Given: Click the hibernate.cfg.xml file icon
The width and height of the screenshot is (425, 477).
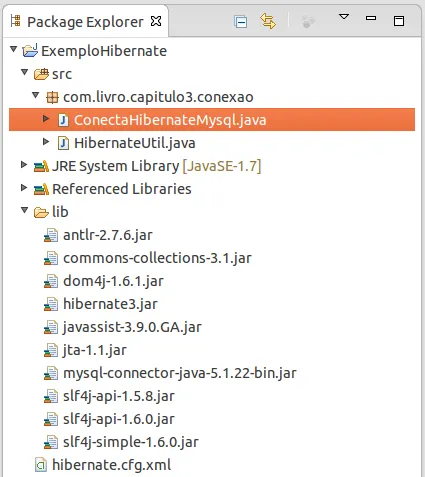Looking at the screenshot, I should (41, 465).
